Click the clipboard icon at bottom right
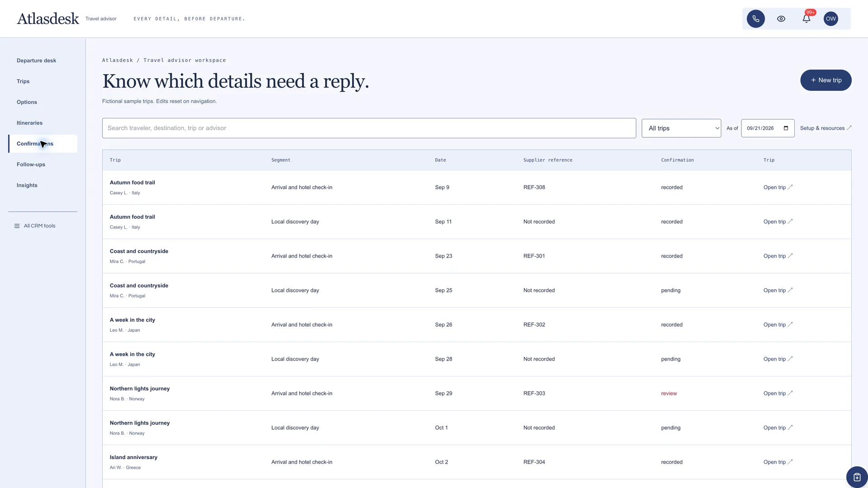The width and height of the screenshot is (868, 488). (857, 477)
